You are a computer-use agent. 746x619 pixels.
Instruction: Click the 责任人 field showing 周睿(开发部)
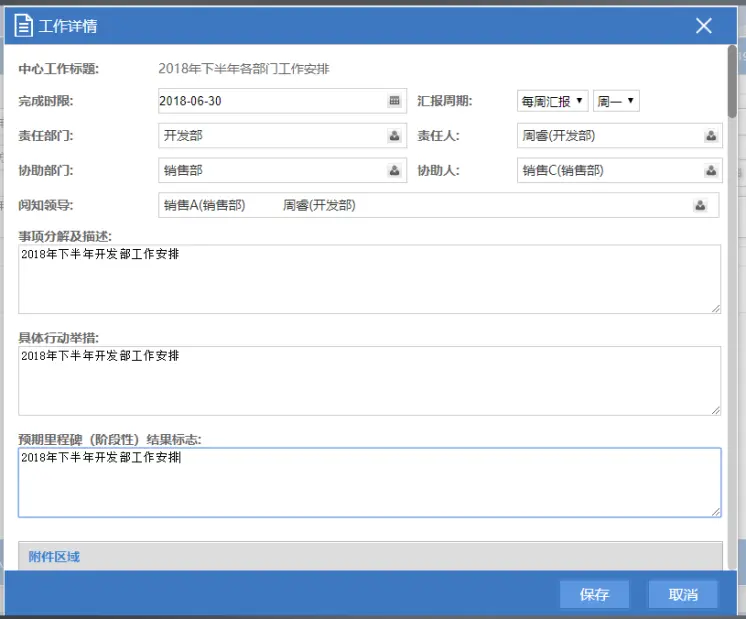pyautogui.click(x=619, y=136)
